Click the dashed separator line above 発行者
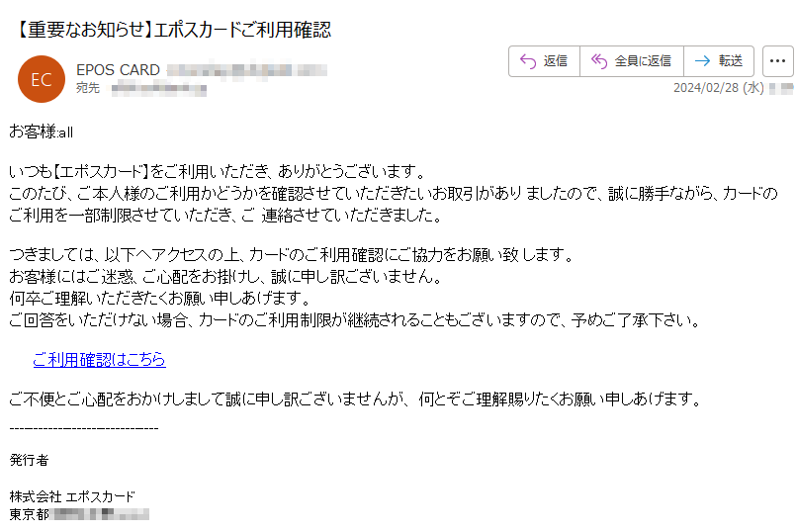796x532 pixels. [x=84, y=429]
